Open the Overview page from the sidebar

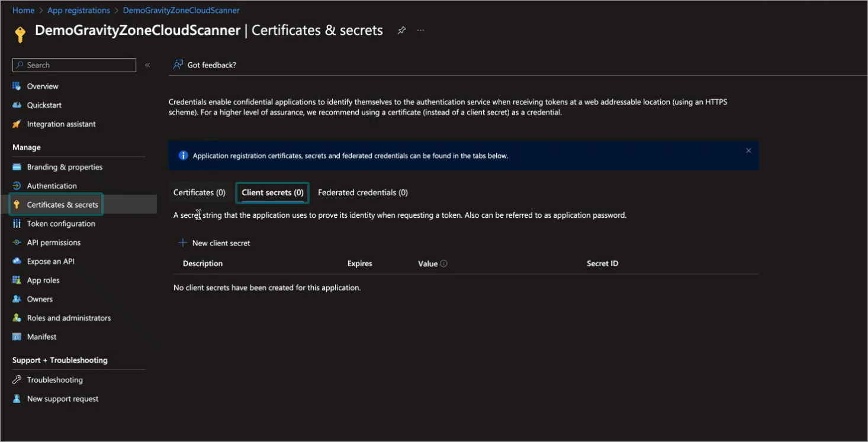pos(18,86)
